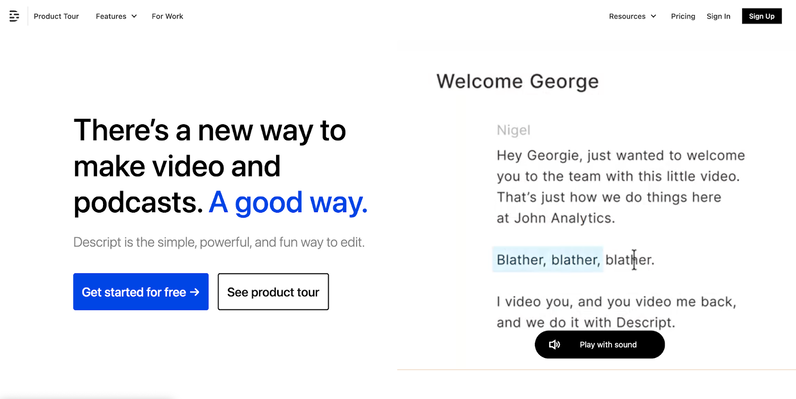The image size is (796, 399).
Task: Open the Resources menu
Action: 633,16
